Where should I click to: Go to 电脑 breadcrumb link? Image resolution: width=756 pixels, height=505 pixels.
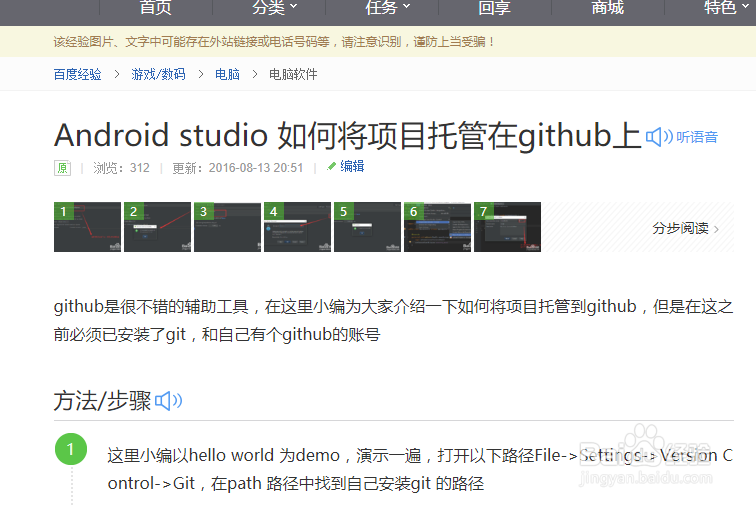point(228,74)
